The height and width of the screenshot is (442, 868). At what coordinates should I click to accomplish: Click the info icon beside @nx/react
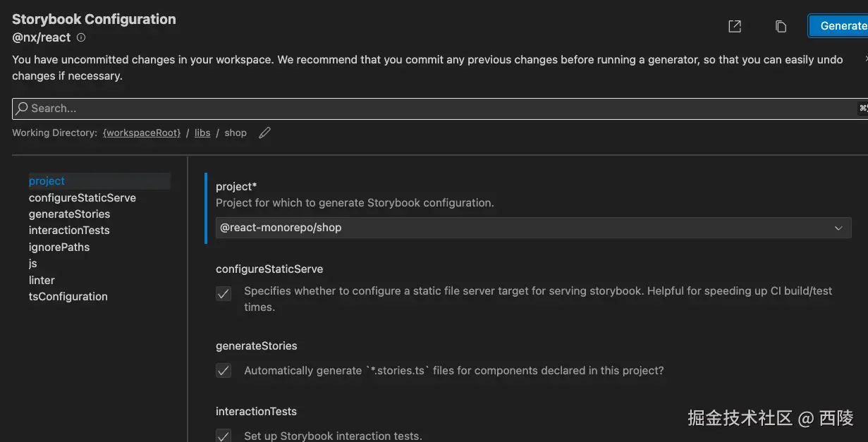click(81, 37)
